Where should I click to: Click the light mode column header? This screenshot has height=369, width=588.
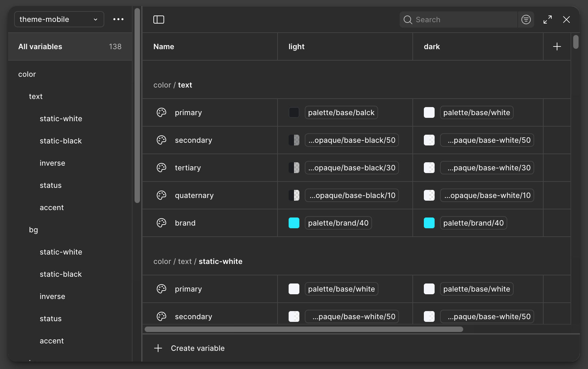tap(296, 47)
